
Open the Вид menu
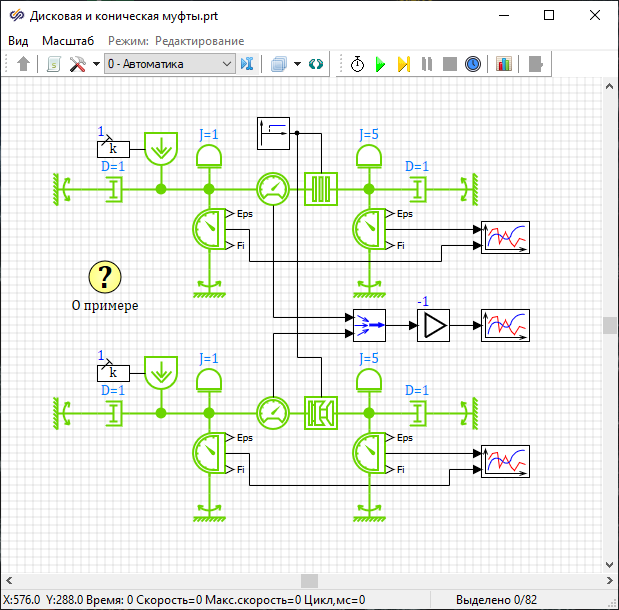click(18, 41)
